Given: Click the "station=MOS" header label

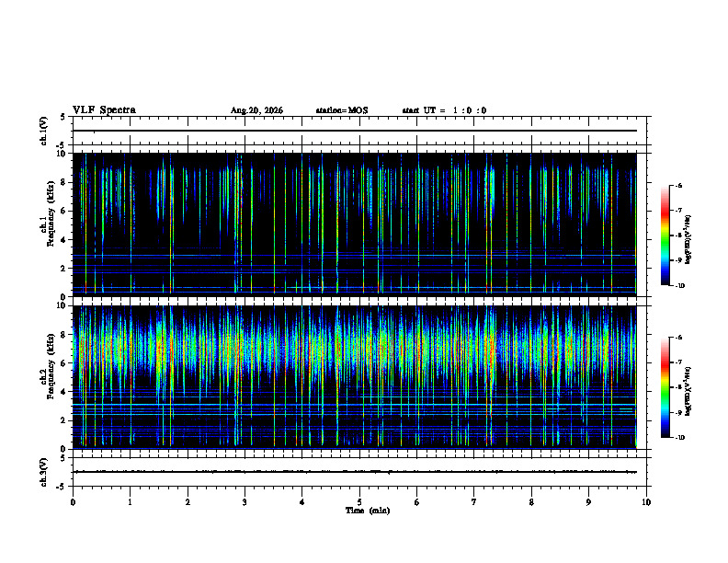Looking at the screenshot, I should point(342,110).
